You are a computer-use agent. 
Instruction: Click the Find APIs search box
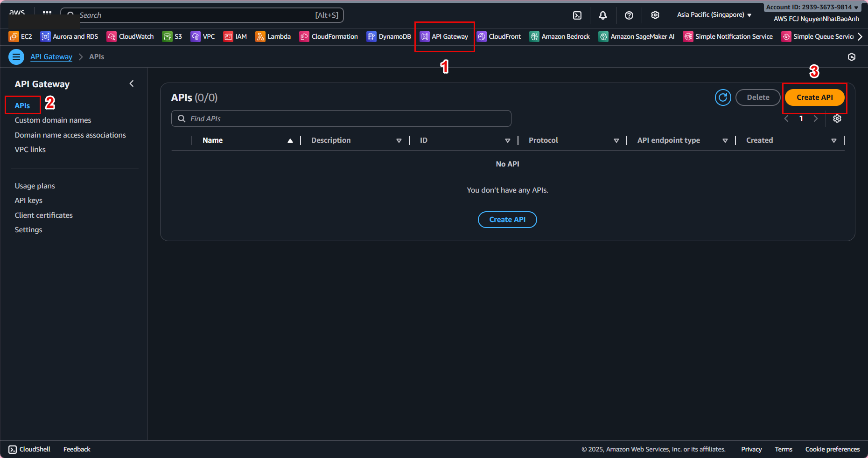[341, 118]
